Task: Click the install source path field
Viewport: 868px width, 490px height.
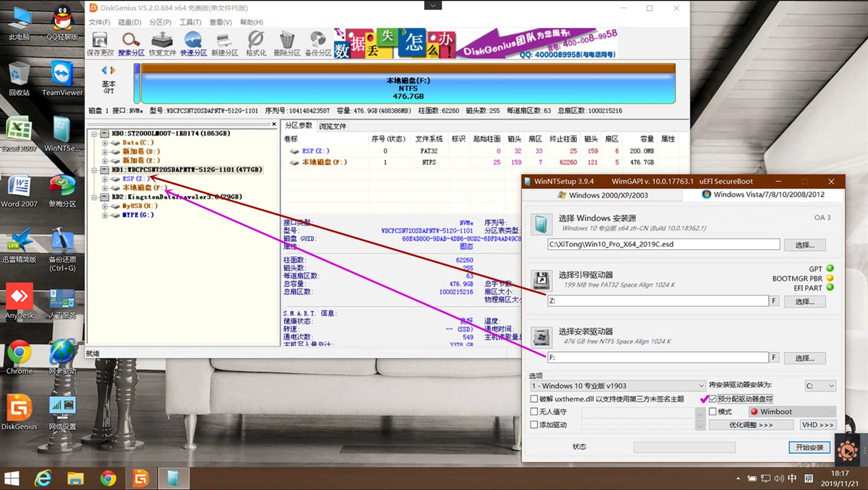Action: click(x=663, y=244)
